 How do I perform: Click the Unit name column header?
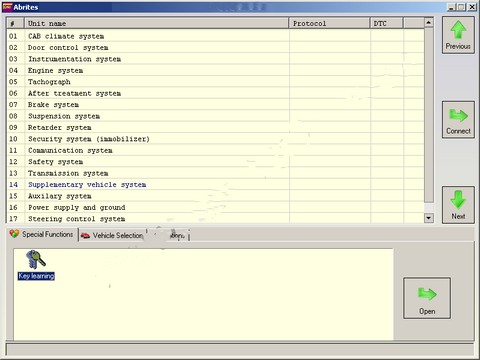[157, 23]
